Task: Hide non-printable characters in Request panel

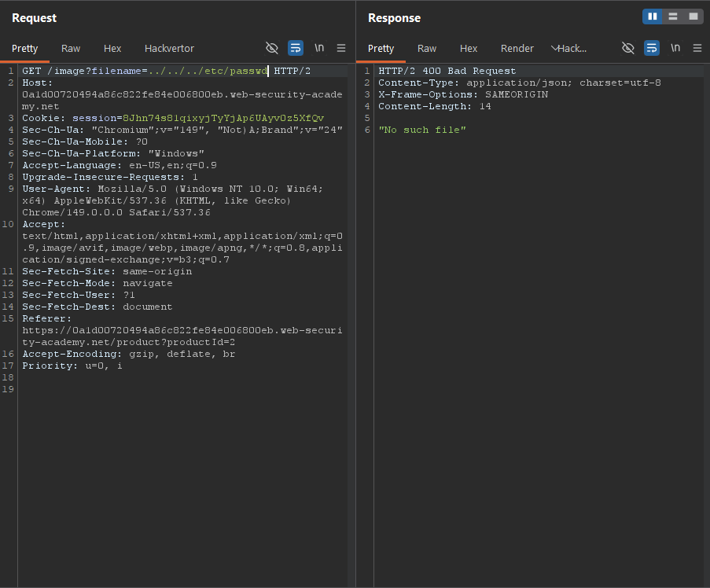Action: pyautogui.click(x=272, y=48)
